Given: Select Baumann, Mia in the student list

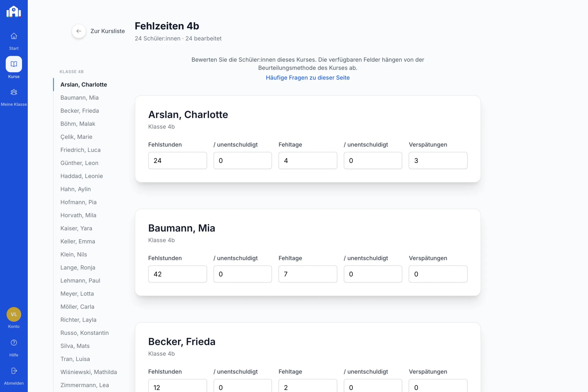Looking at the screenshot, I should (79, 98).
